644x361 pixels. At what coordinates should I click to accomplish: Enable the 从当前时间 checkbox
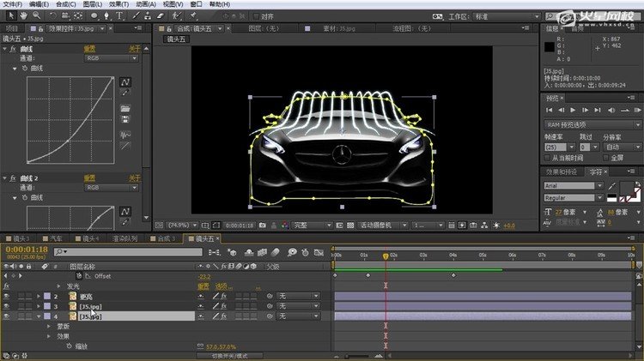point(547,158)
